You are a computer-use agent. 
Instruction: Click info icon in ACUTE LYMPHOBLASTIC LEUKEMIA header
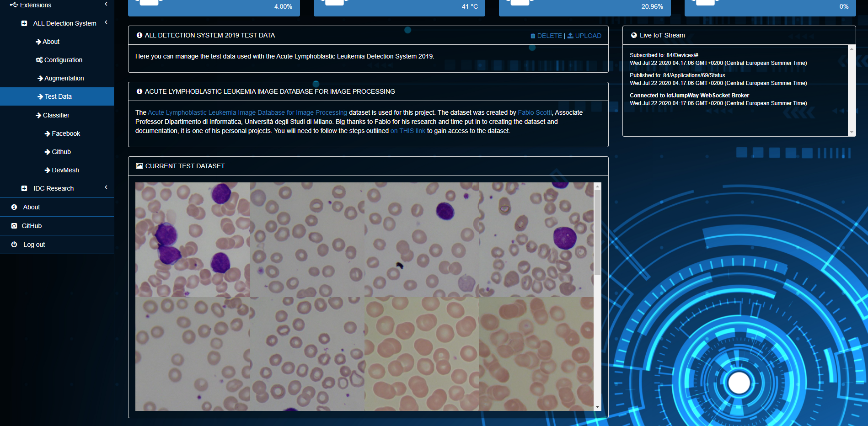[139, 91]
